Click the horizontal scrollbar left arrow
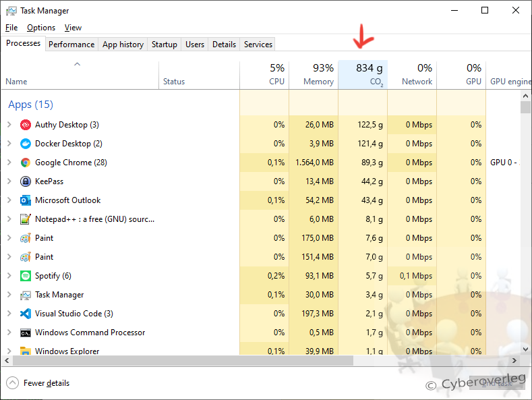The image size is (532, 400). (7, 361)
